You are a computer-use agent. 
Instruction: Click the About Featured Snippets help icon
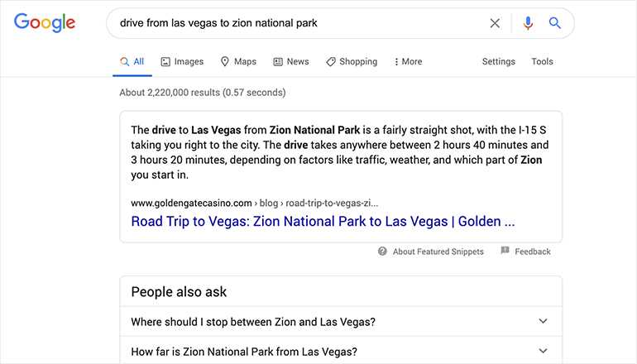382,251
